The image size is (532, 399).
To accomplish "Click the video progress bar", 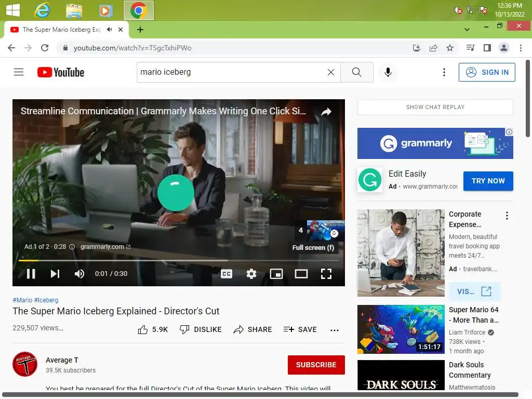I will coord(179,260).
